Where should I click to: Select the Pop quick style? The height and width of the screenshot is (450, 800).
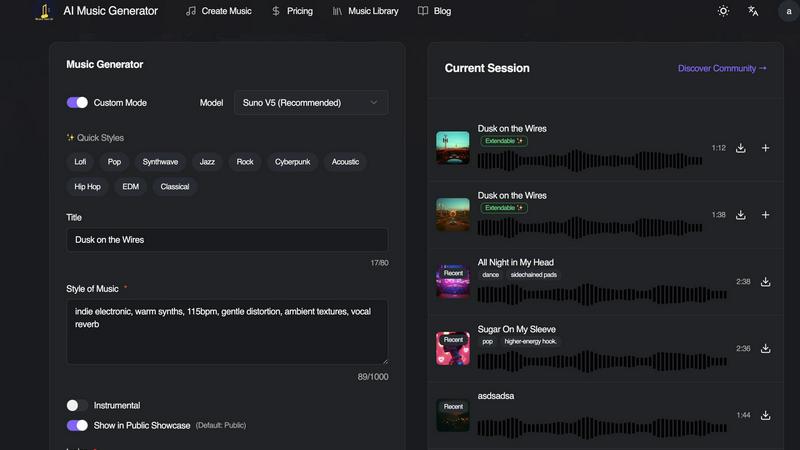point(114,162)
